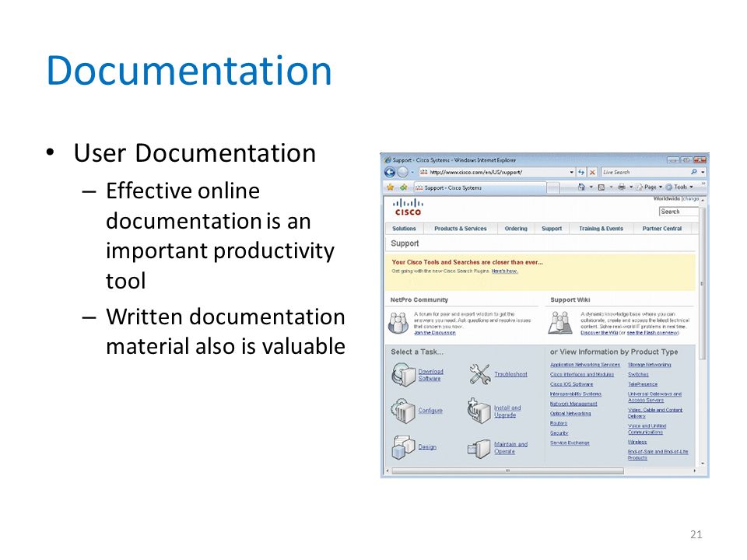This screenshot has width=747, height=560.
Task: Click the Maintain and Operate icon
Action: 479,448
